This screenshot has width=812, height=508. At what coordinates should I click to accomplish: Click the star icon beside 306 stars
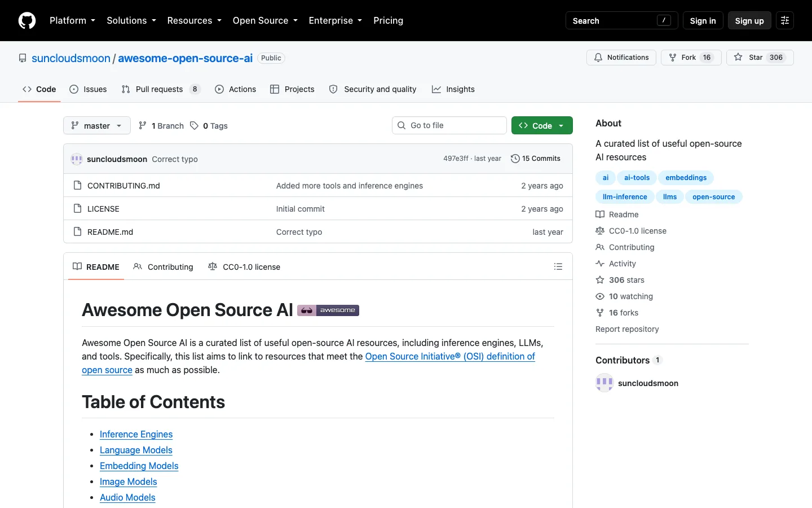[x=600, y=280]
